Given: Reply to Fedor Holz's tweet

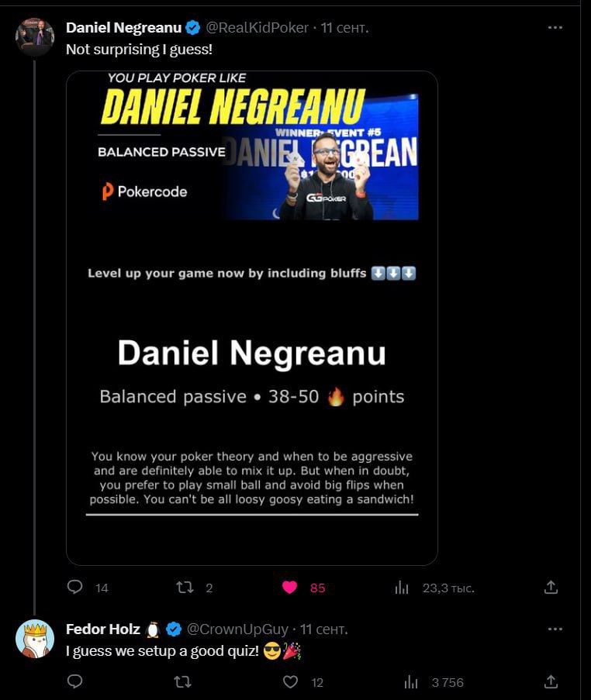Looking at the screenshot, I should pyautogui.click(x=74, y=681).
